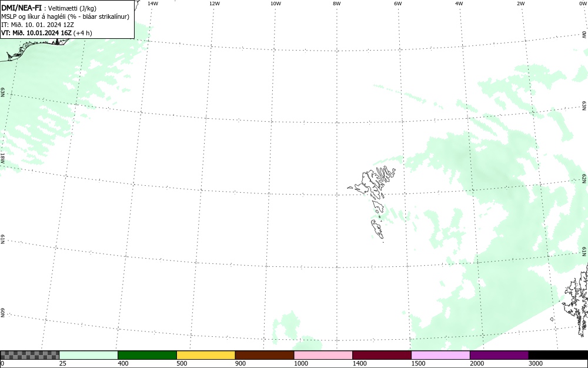Click the legend value 2000
The image size is (588, 368).
(477, 363)
